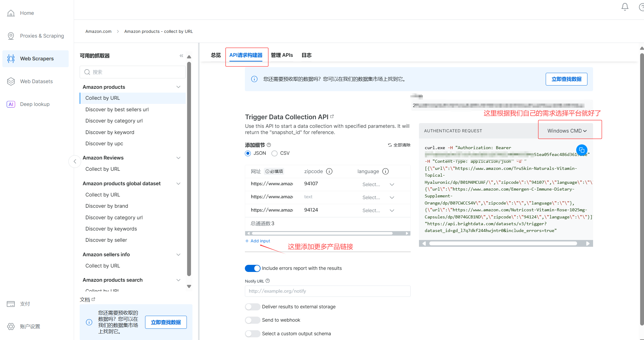Click the code block horizontal scrollbar
644x340 pixels.
click(x=503, y=243)
